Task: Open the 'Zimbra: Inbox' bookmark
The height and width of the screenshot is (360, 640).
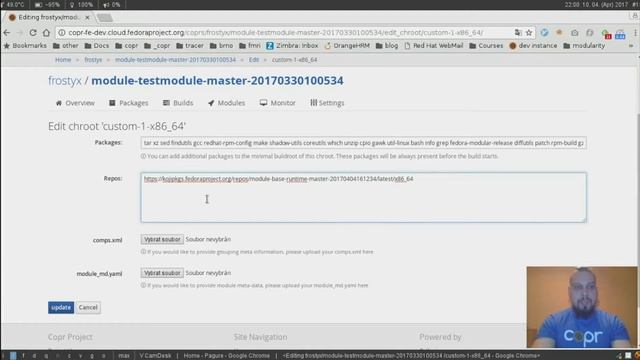Action: (x=292, y=46)
